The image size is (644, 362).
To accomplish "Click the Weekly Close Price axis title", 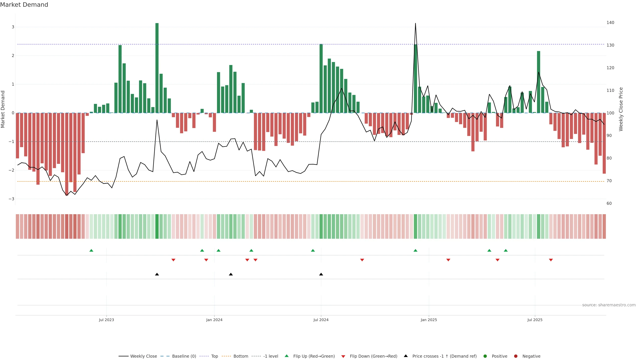I will tap(621, 109).
